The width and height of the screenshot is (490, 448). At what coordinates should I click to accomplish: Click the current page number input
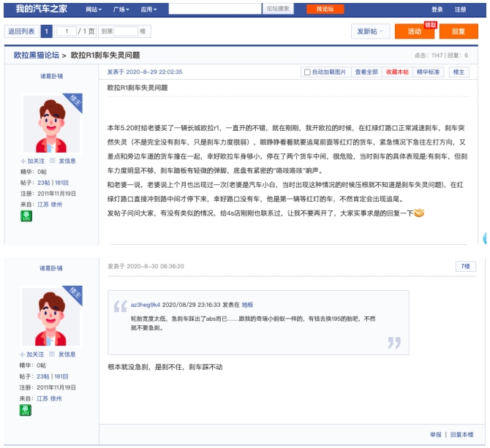pyautogui.click(x=67, y=31)
